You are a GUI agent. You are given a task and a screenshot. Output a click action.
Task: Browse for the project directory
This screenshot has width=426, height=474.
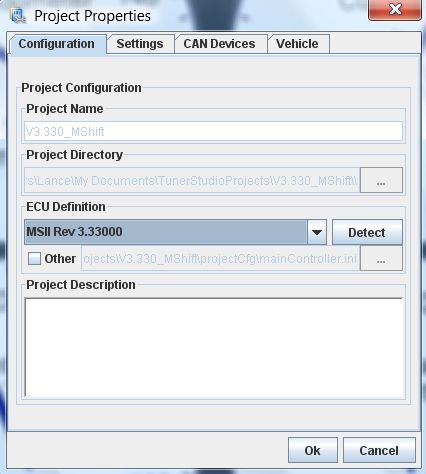pos(381,181)
